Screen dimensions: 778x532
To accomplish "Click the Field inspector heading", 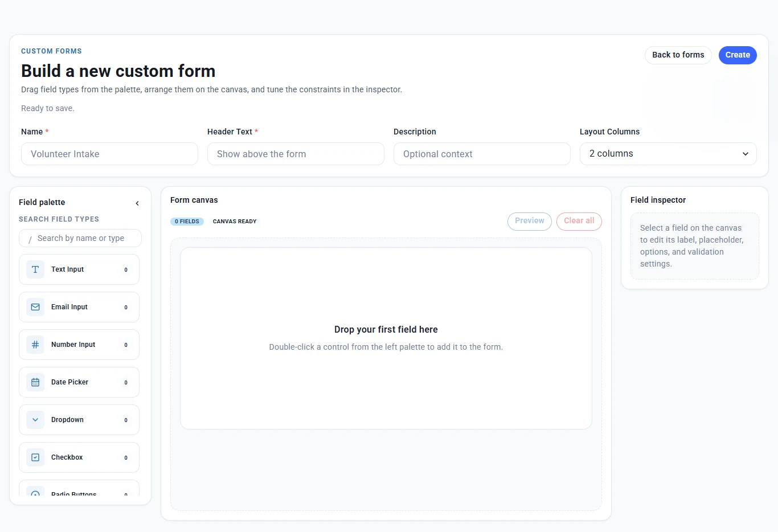I will 658,200.
